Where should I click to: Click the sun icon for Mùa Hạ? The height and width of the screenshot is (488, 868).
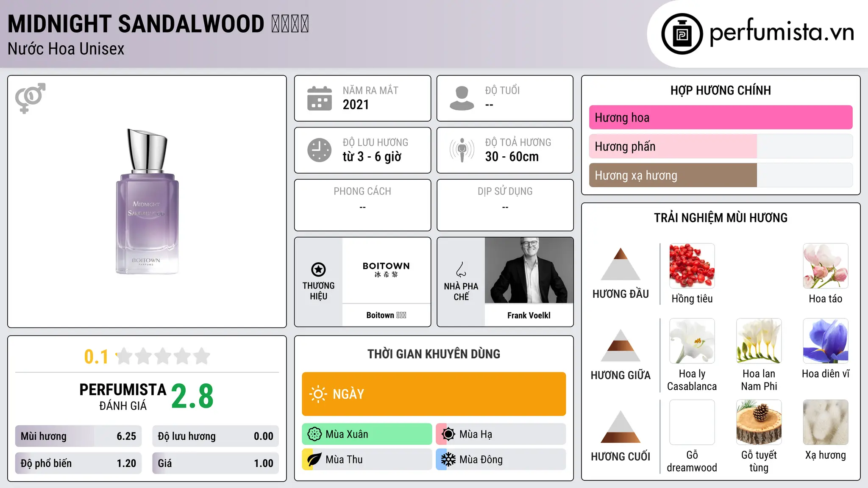pyautogui.click(x=448, y=434)
